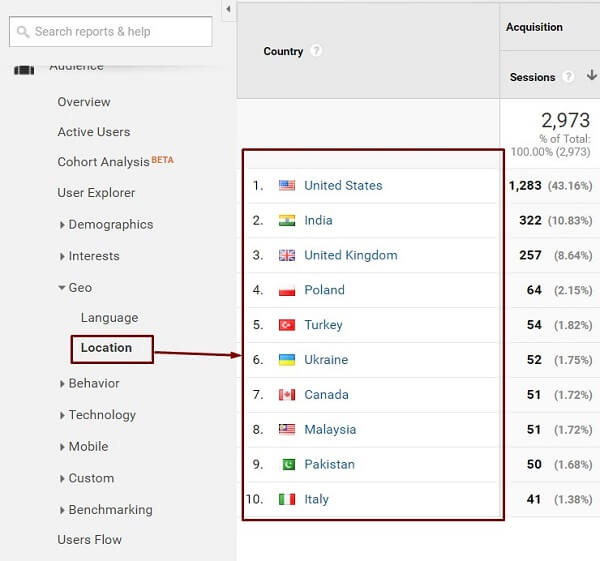Click the Malaysia flag icon

287,429
